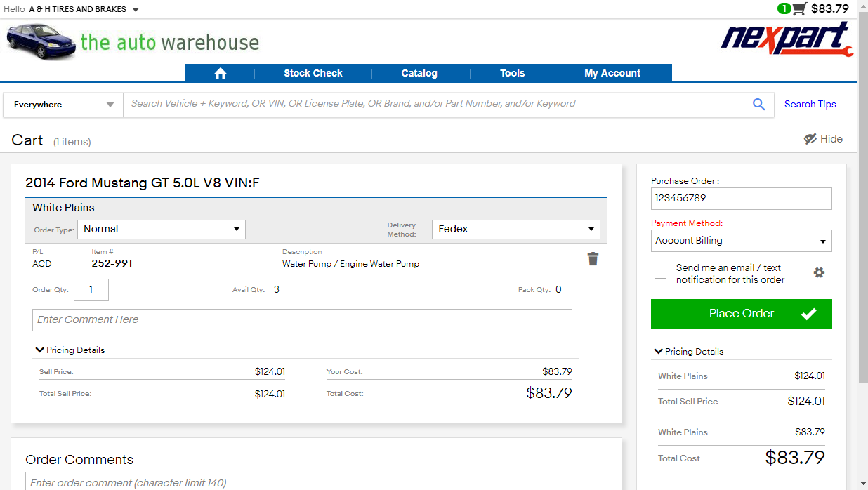The image size is (868, 490).
Task: Delete the Water Pump item with trash icon
Action: pyautogui.click(x=593, y=259)
